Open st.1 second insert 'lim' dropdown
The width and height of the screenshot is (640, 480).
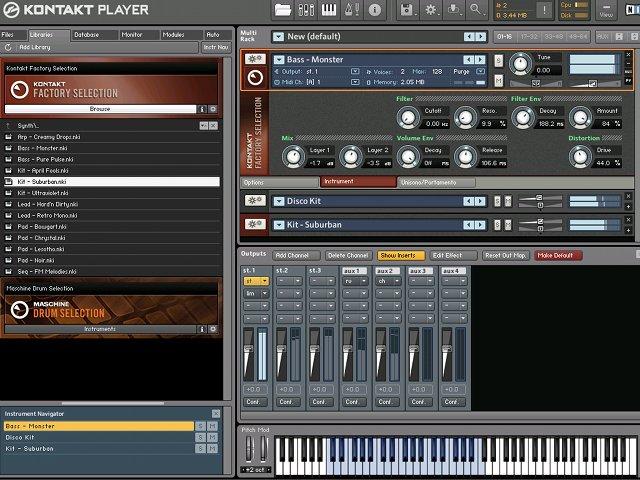coord(256,293)
